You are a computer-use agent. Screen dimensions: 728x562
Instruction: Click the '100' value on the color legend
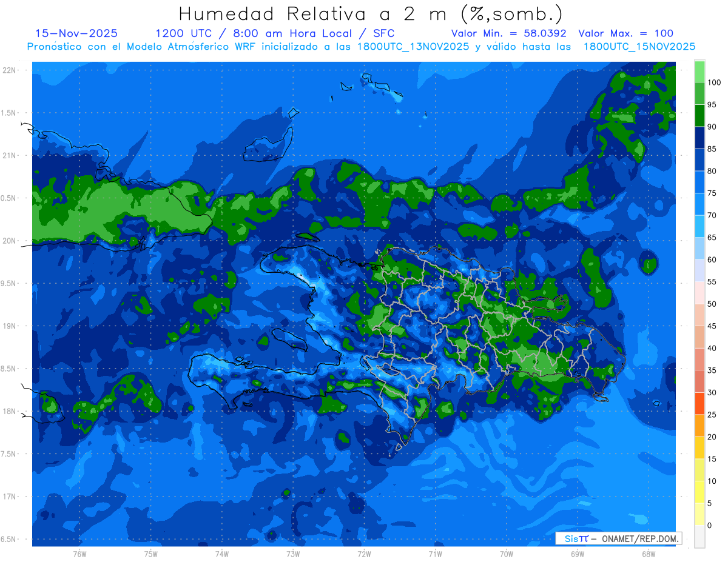click(x=714, y=82)
